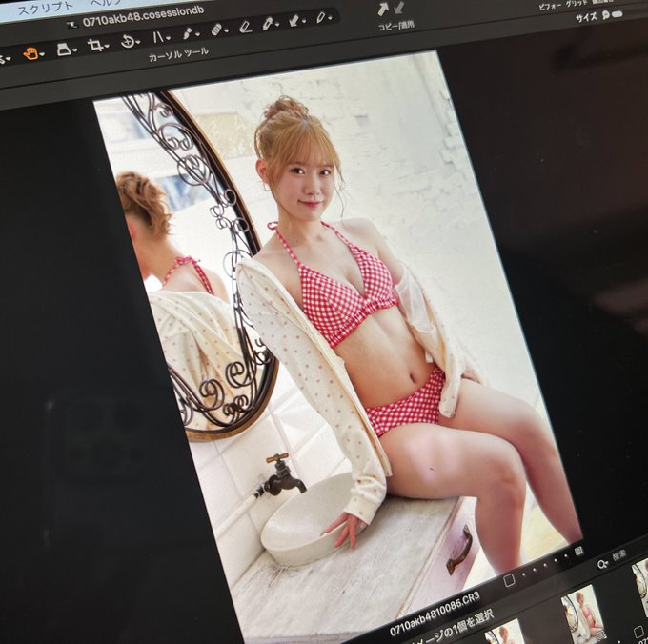Select the Crop tool
The height and width of the screenshot is (644, 648).
[95, 45]
